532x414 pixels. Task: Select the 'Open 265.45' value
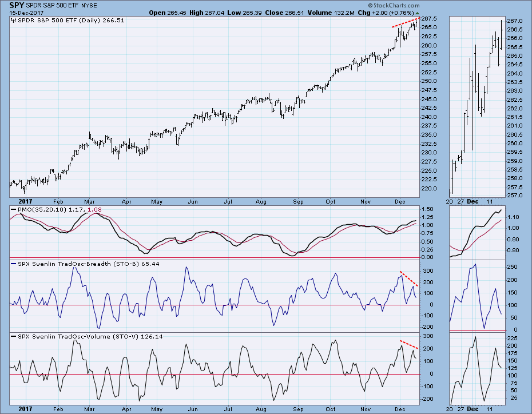coord(168,13)
